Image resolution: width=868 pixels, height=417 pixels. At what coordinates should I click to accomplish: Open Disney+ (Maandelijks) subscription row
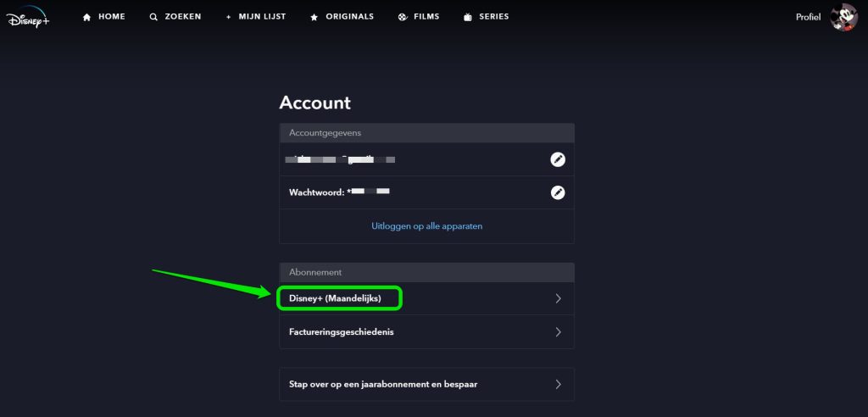pyautogui.click(x=427, y=298)
